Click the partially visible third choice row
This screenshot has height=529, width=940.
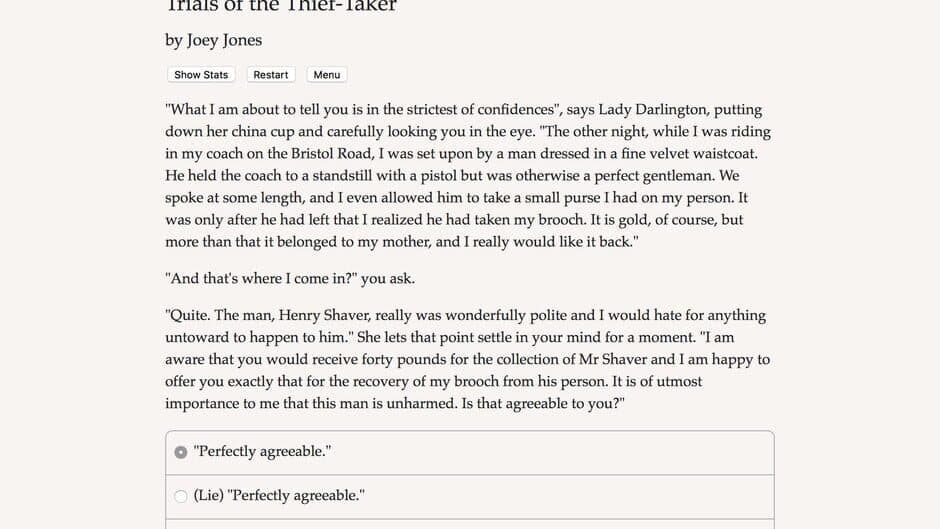[469, 523]
